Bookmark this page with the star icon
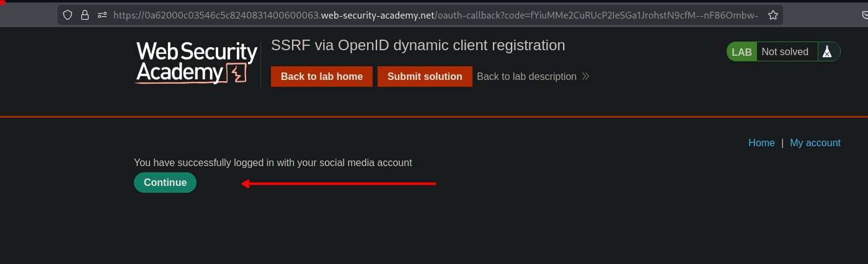 [x=773, y=15]
